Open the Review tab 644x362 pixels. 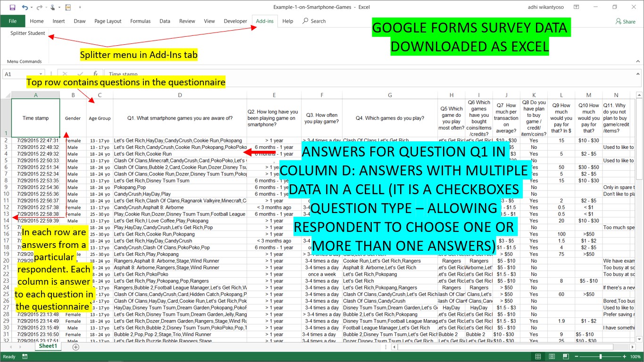point(187,21)
